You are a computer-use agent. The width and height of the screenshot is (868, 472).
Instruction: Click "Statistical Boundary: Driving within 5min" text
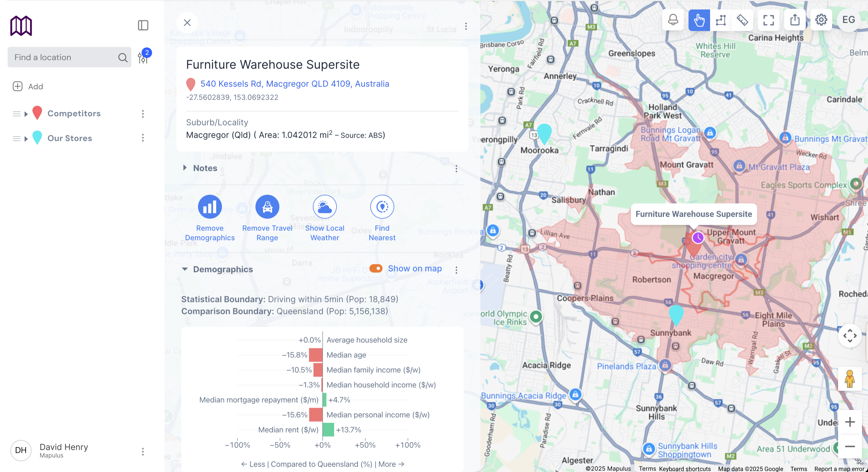point(290,299)
